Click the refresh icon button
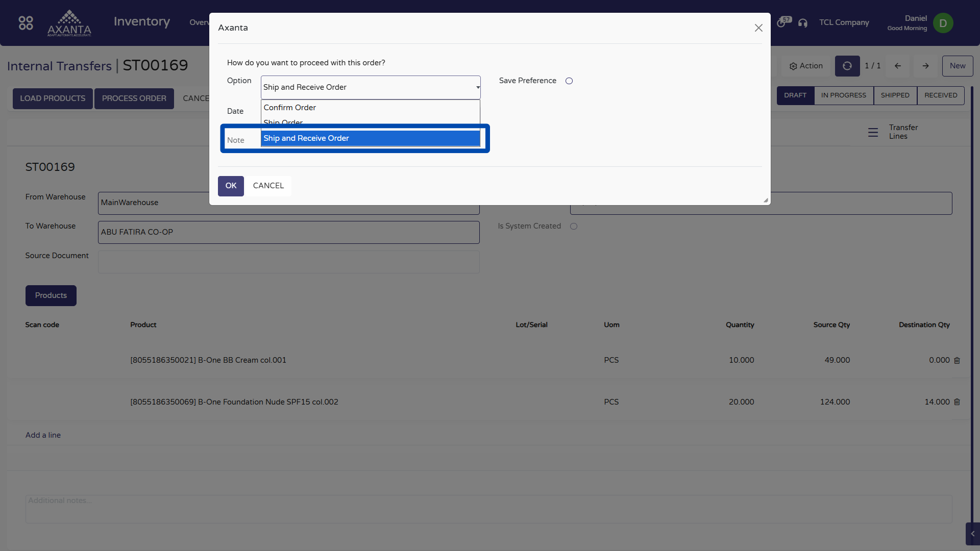Viewport: 980px width, 551px height. (x=847, y=66)
